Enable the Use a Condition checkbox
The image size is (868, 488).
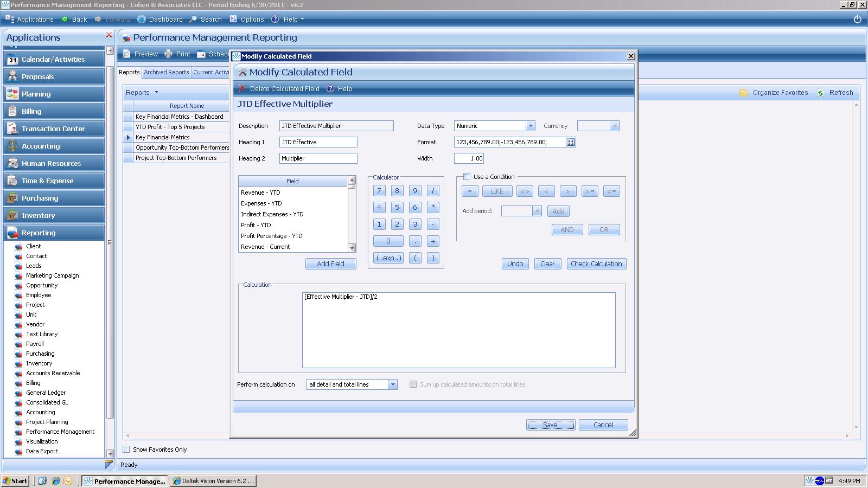pos(467,177)
